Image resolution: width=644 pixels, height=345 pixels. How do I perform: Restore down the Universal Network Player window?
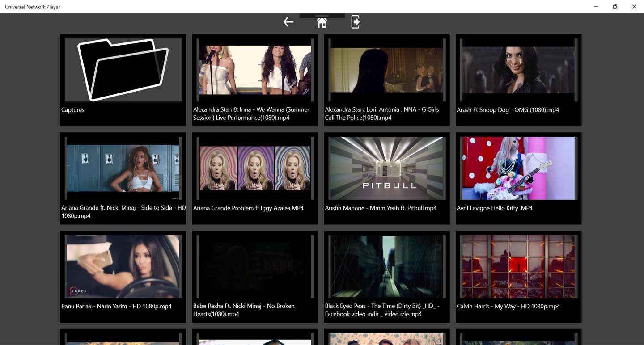tap(615, 7)
